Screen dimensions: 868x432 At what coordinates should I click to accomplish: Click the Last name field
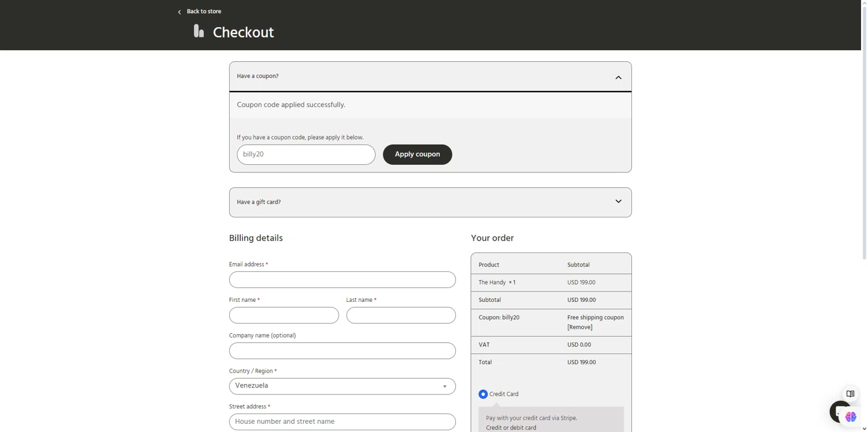(401, 315)
